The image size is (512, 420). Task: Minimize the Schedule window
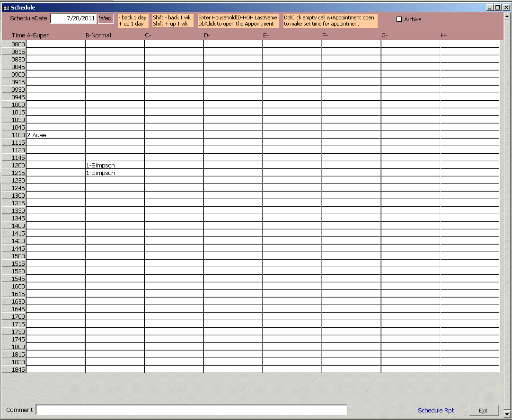489,8
